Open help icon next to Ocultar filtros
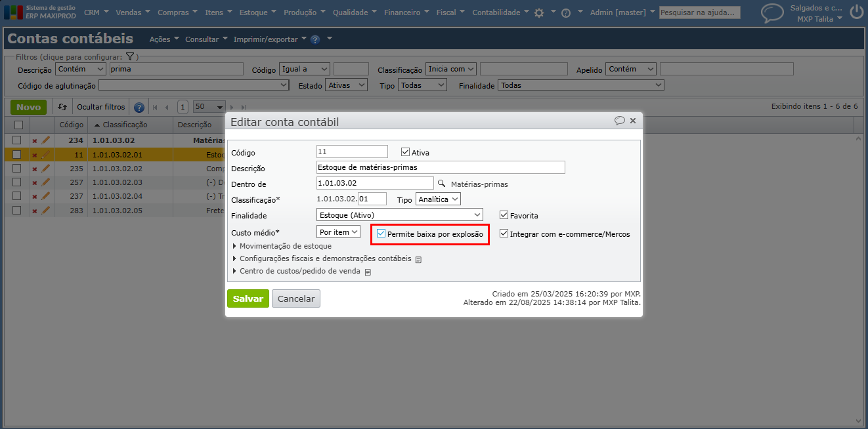Viewport: 868px width, 429px height. point(139,107)
